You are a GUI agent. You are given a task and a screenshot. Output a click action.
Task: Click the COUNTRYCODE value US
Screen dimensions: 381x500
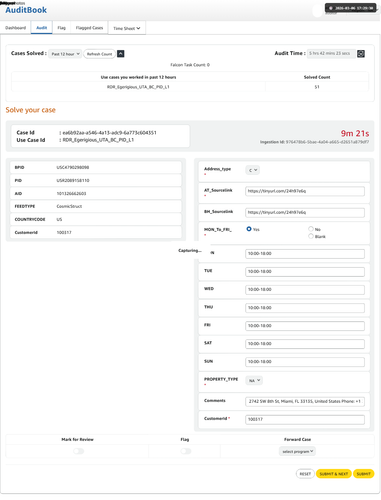(x=59, y=219)
